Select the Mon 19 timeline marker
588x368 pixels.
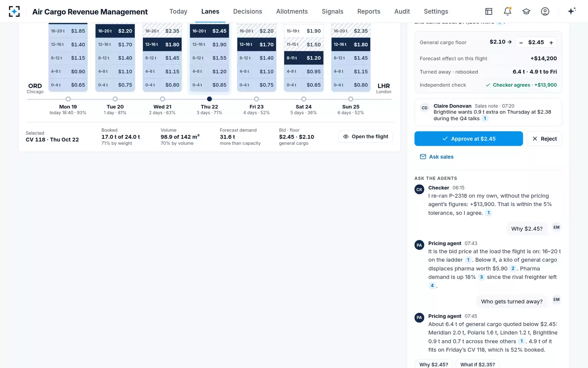[x=68, y=99]
